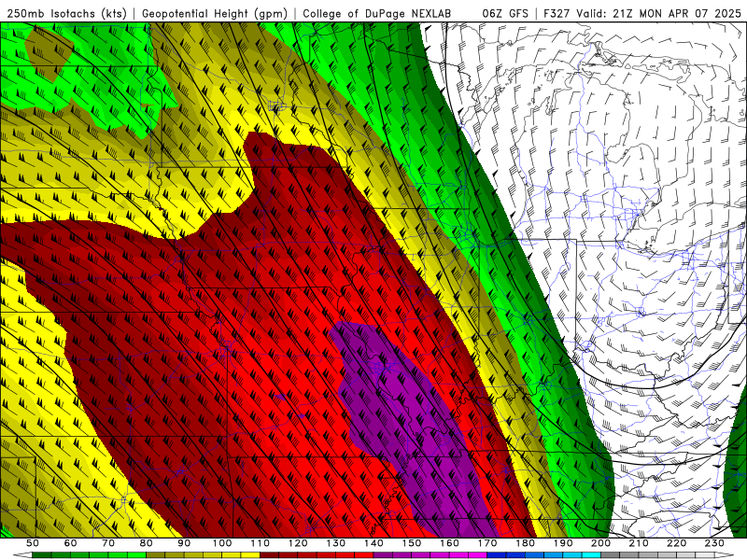
Task: Select the 180 legend number
Action: coord(525,543)
